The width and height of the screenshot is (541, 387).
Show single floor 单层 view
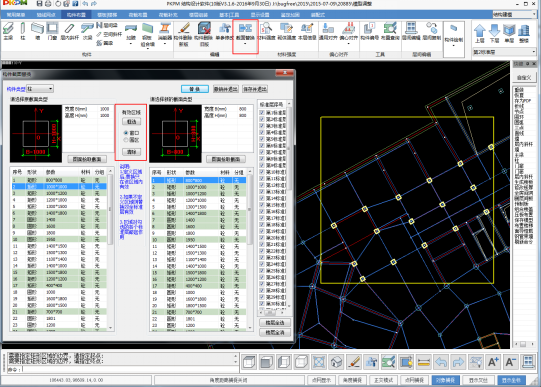click(509, 33)
